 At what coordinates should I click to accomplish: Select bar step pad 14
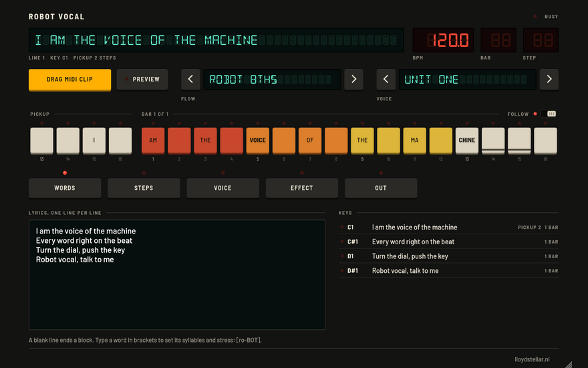[493, 141]
